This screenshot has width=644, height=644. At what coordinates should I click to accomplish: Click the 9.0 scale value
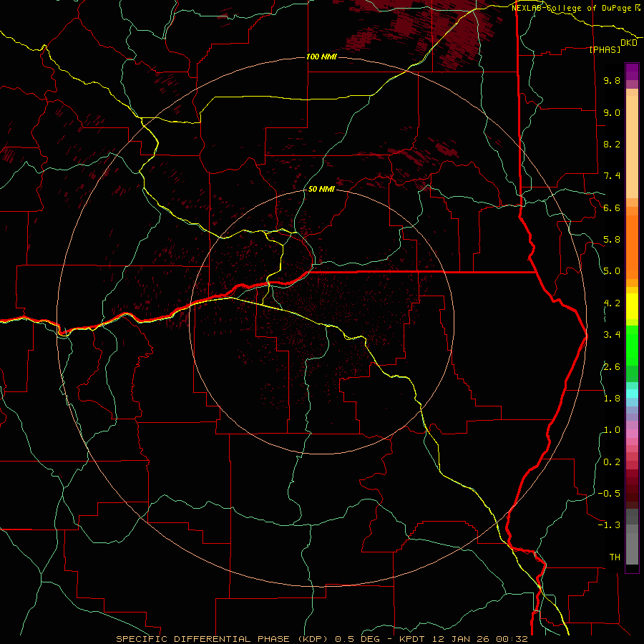click(x=612, y=112)
